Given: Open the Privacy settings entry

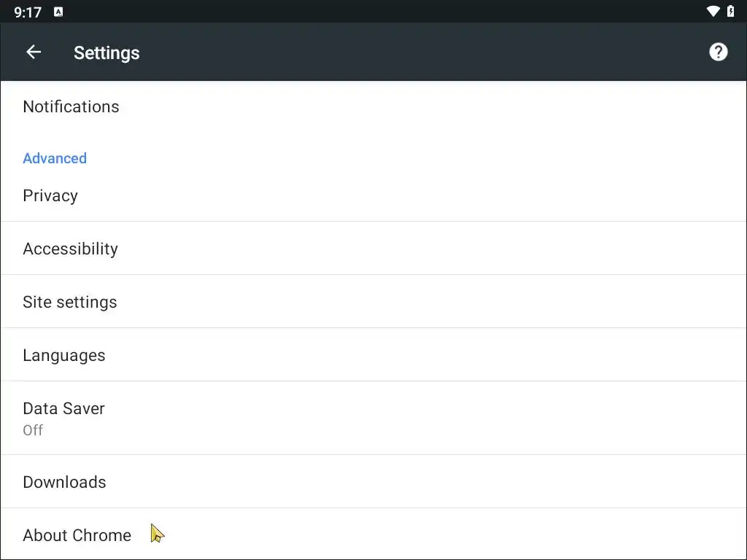Looking at the screenshot, I should coord(50,195).
